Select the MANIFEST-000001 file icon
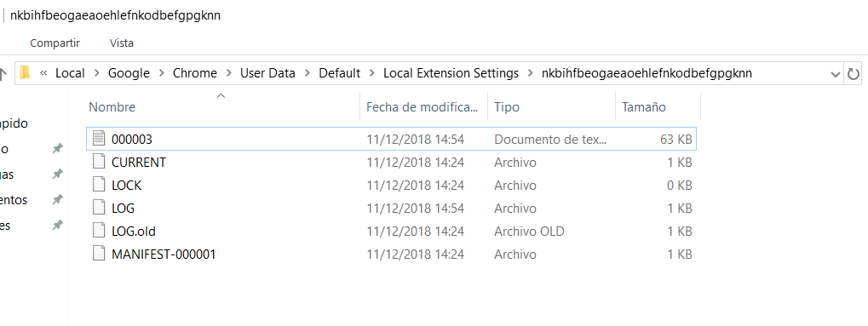The image size is (868, 326). (x=99, y=254)
